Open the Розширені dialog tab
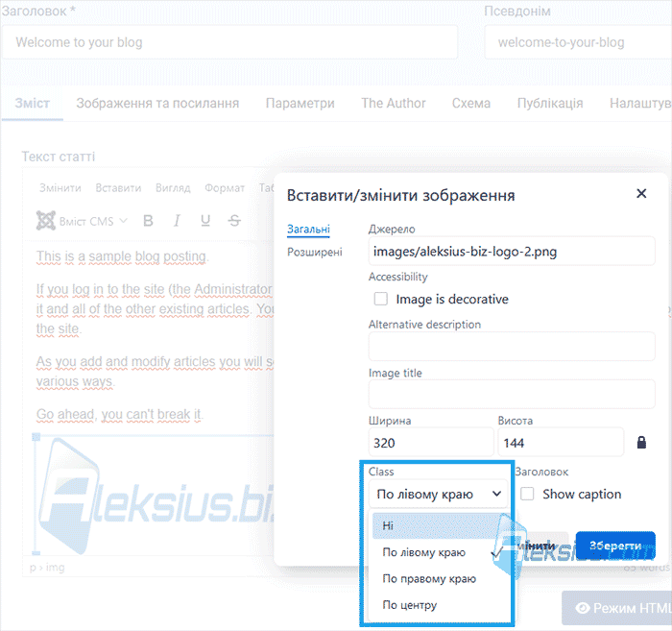The image size is (672, 631). [x=315, y=252]
